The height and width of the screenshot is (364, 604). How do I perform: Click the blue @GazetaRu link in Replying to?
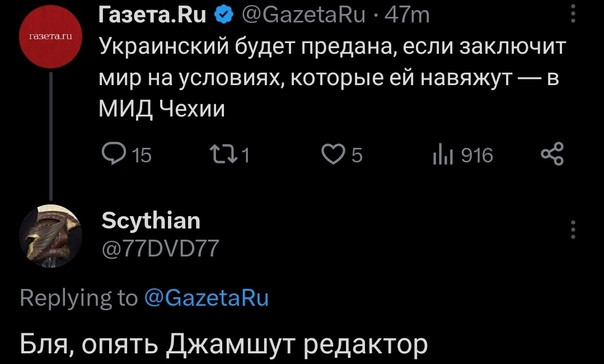206,298
